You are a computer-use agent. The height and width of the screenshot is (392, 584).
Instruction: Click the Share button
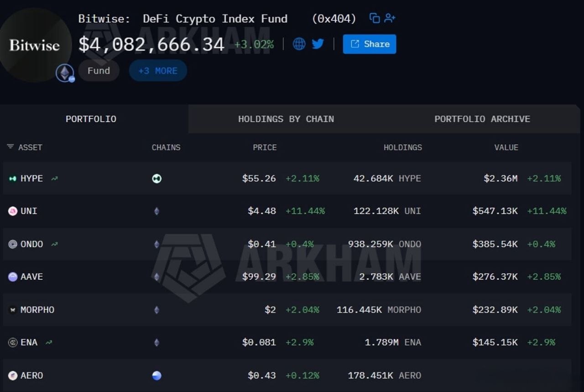click(x=370, y=44)
